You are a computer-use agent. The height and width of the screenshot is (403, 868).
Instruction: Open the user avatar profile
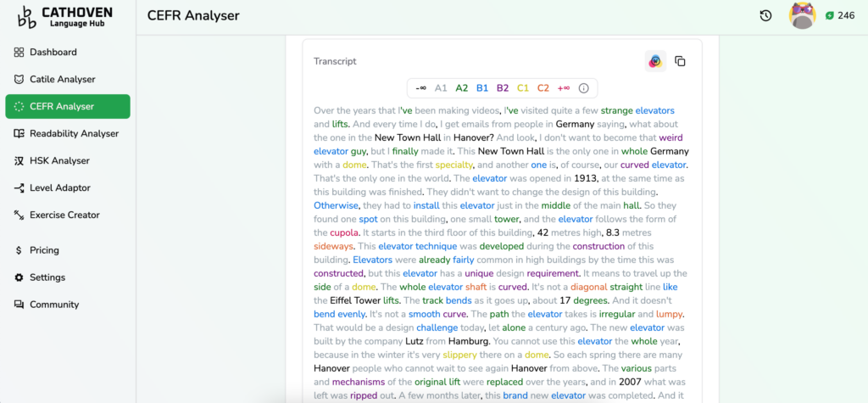(802, 15)
